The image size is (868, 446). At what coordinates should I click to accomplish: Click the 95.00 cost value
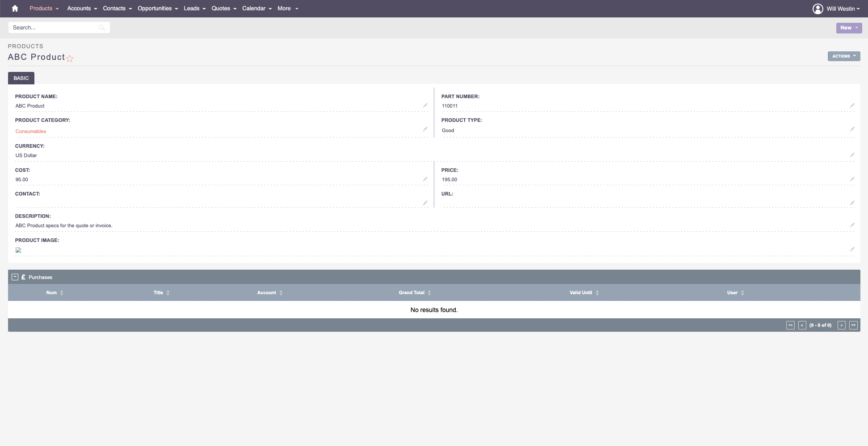click(x=22, y=179)
